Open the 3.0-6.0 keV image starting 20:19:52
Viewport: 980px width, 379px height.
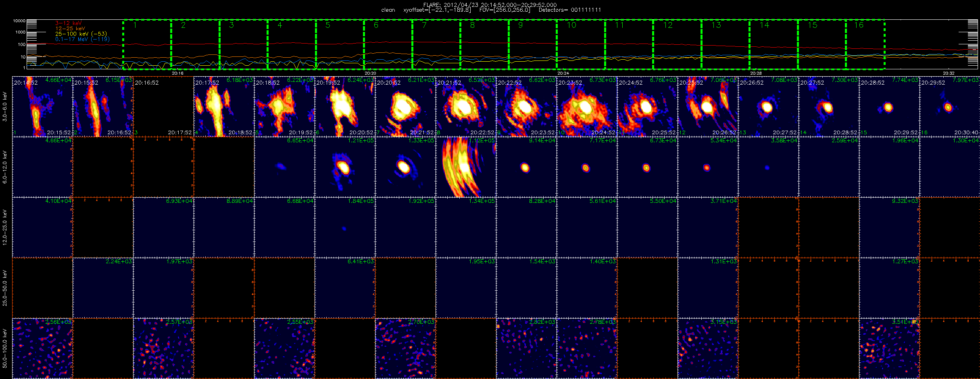point(345,106)
